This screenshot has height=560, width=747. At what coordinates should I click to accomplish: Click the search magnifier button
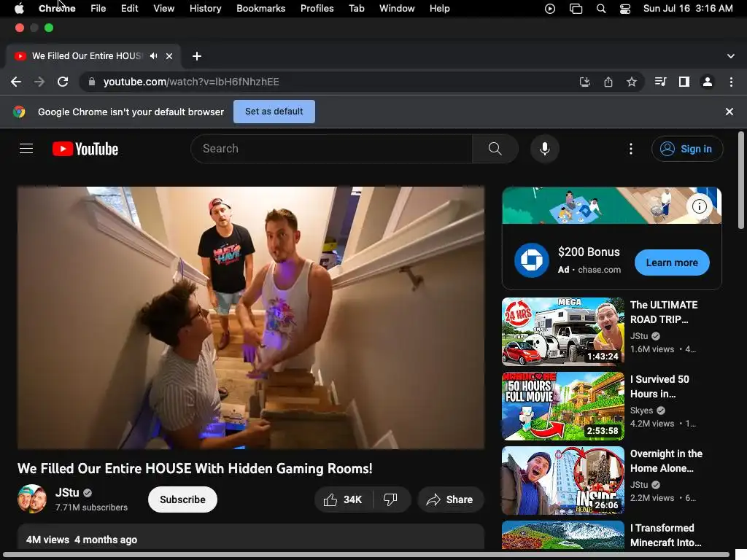pos(495,149)
